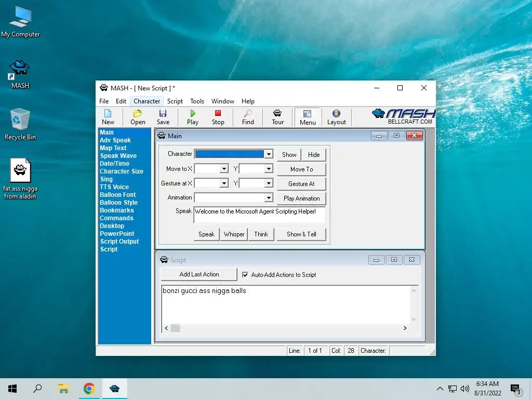Expand the Gesture at Y dropdown

[269, 183]
